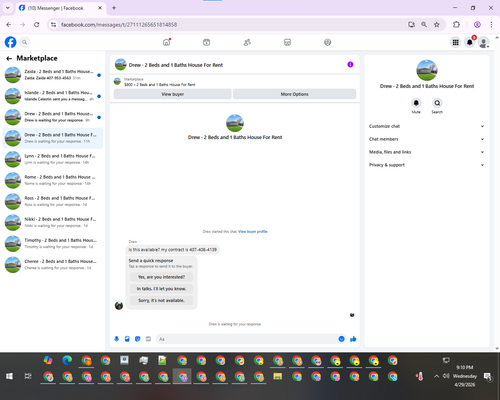
Task: Open the Facebook menu grid icon
Action: coord(455,42)
